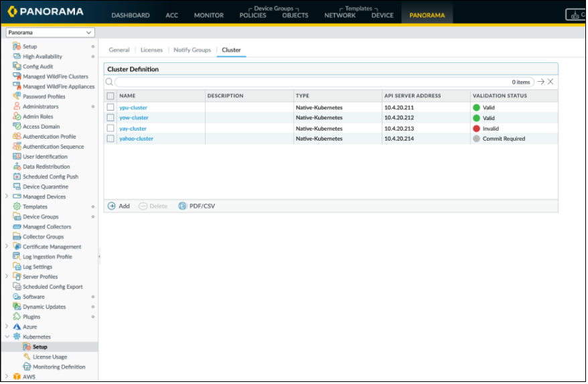This screenshot has height=384, width=588.
Task: Clear the cluster search with X icon
Action: point(550,82)
